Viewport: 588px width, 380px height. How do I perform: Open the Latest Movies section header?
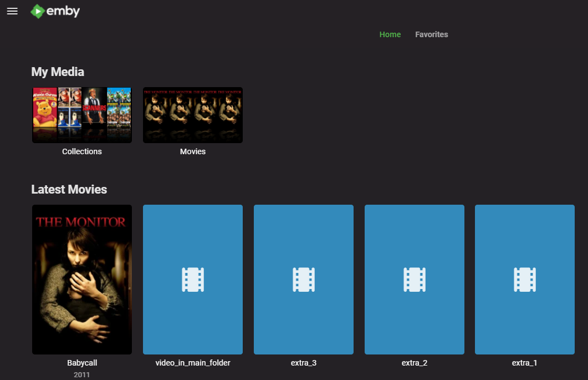[x=69, y=189]
